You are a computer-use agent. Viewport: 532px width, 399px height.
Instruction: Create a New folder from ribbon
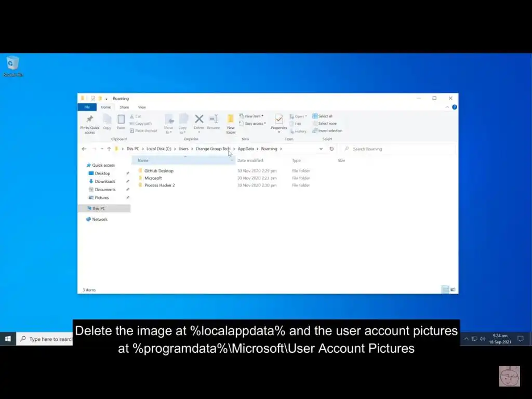coord(231,124)
